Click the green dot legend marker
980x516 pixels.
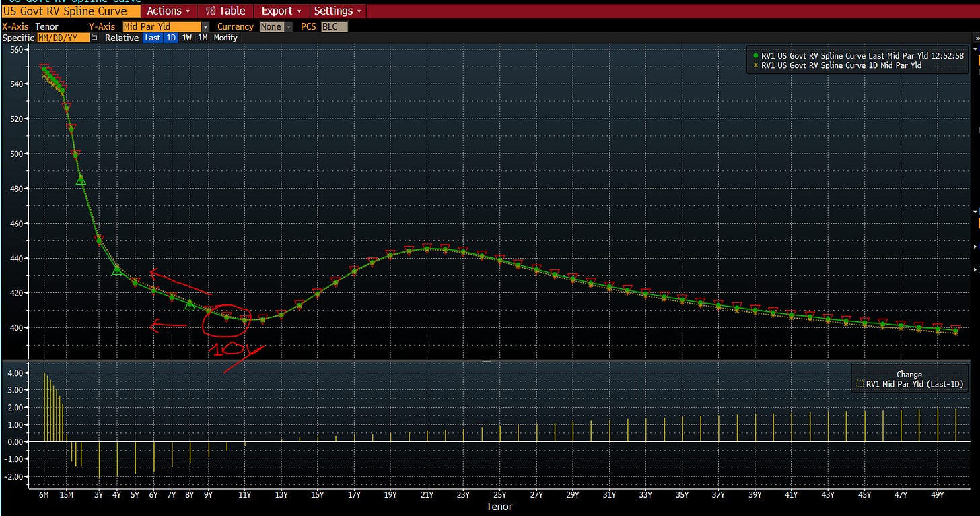pos(755,56)
